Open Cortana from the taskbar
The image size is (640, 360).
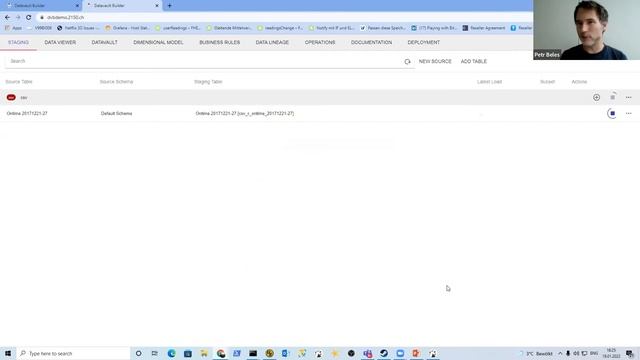pyautogui.click(x=138, y=353)
